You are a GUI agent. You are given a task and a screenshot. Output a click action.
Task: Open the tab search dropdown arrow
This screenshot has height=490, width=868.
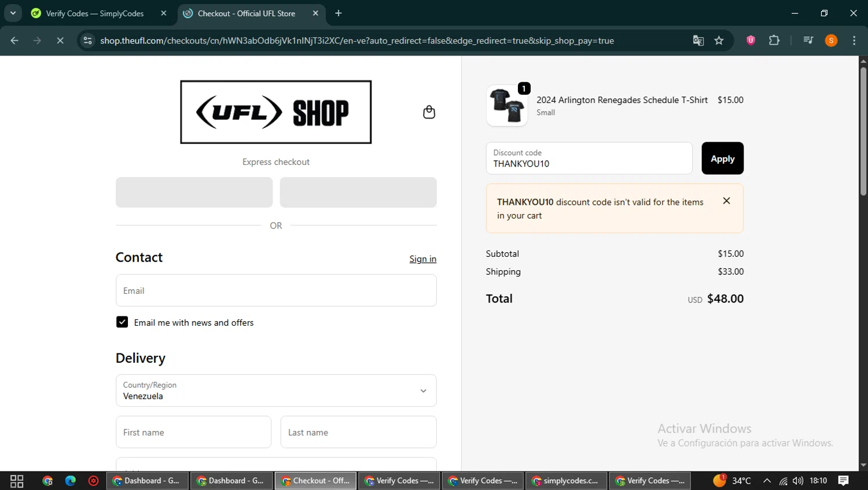[x=13, y=13]
